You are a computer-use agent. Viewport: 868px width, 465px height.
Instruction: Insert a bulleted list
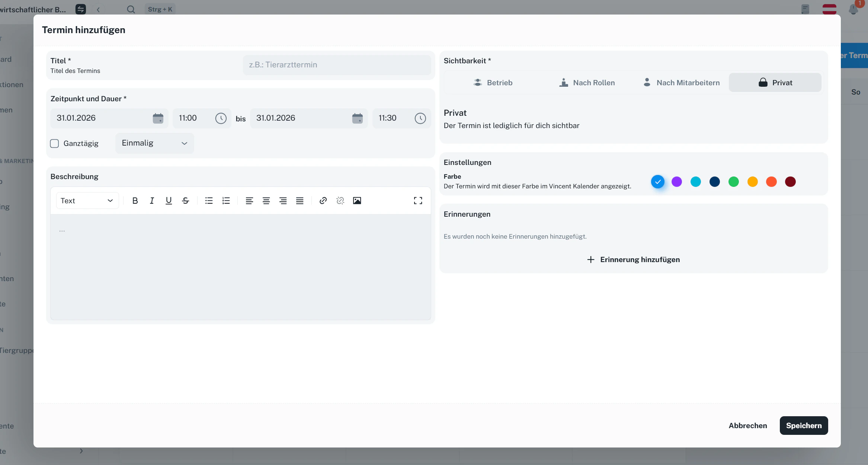[209, 201]
